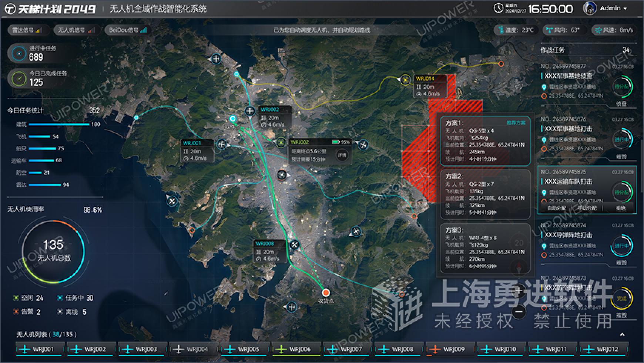Click the Admin avatar picture
Screen dimensions: 644x363
(589, 8)
